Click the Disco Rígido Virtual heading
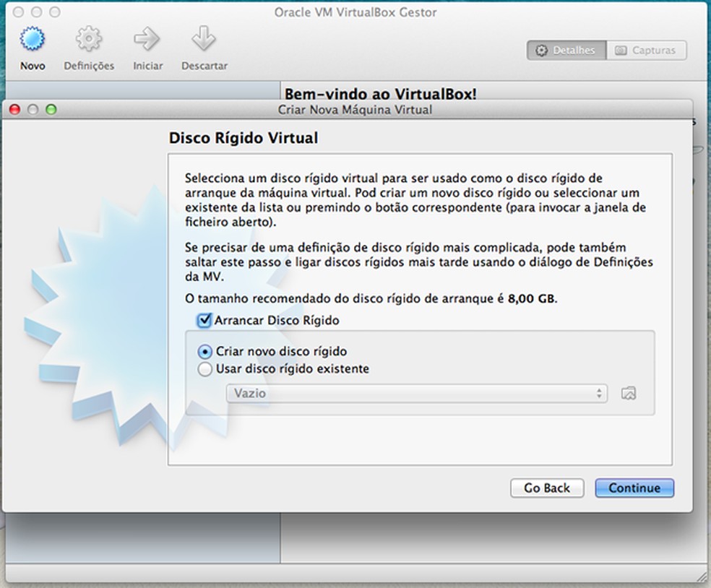The image size is (711, 588). (x=244, y=138)
